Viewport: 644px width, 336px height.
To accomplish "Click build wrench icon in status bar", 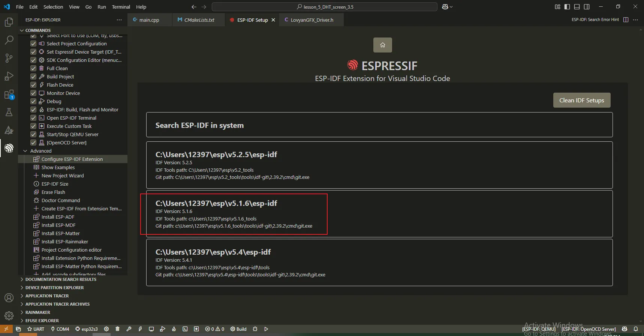I will point(129,329).
